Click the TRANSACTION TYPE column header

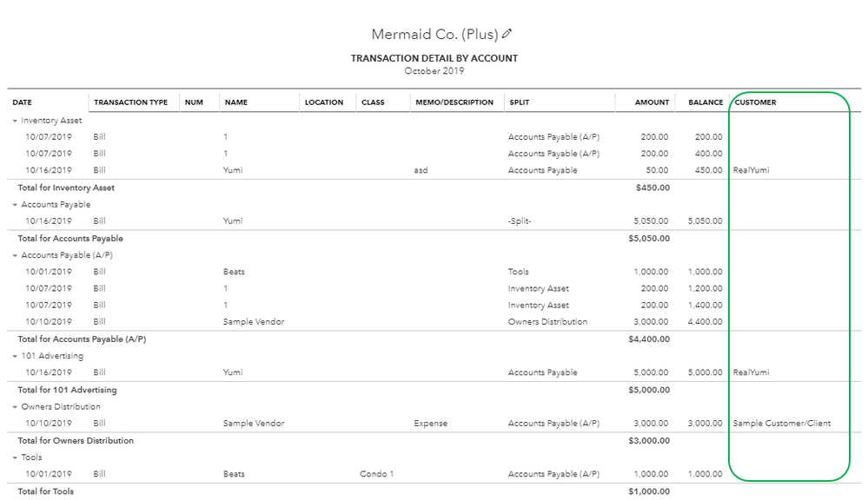point(130,102)
